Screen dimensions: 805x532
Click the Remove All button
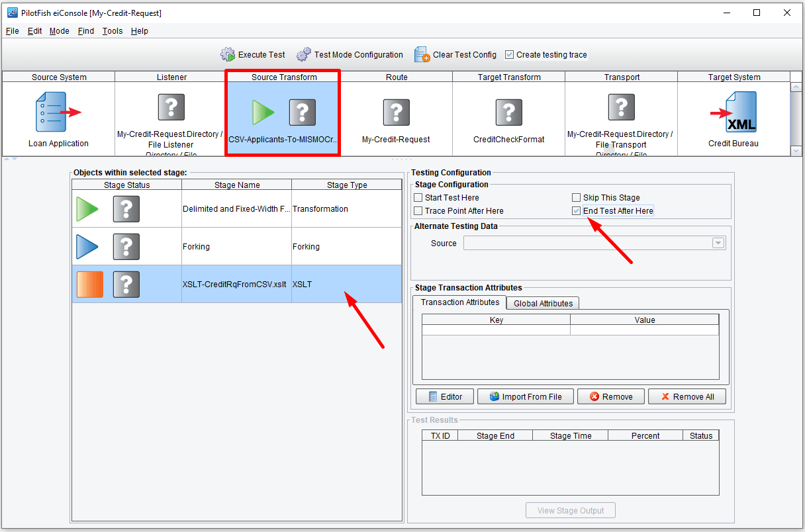click(687, 396)
